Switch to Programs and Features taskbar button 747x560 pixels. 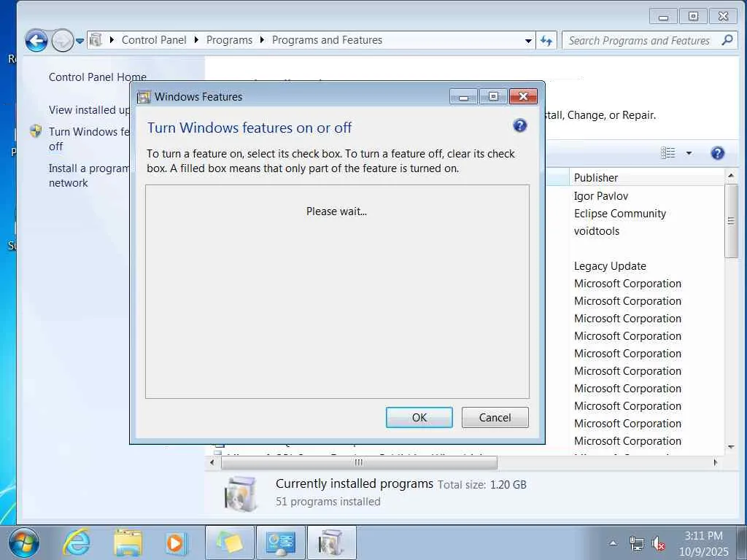coord(332,542)
